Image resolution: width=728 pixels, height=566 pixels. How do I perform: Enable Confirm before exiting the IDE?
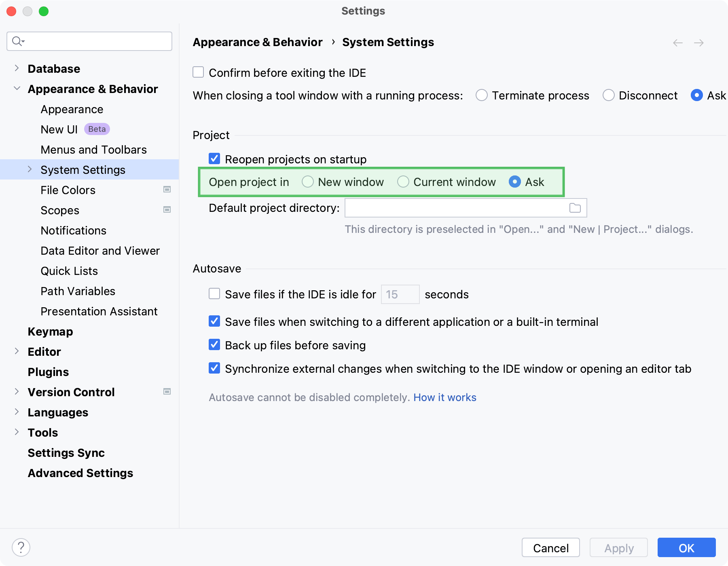pos(198,72)
